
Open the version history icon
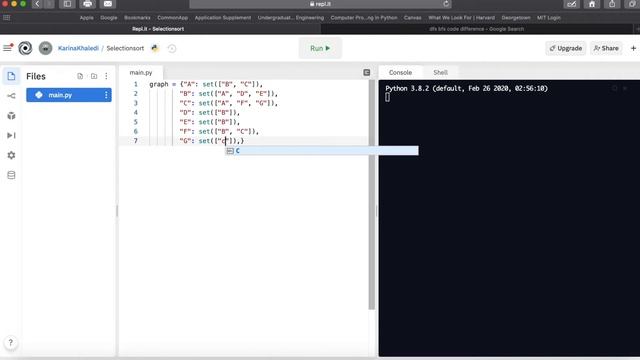coord(172,48)
